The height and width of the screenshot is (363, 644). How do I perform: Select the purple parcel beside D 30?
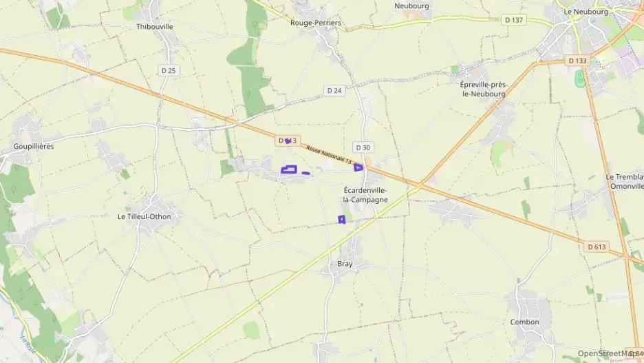pyautogui.click(x=358, y=167)
